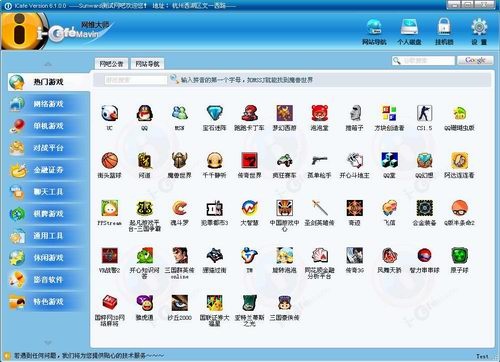Click the game search magnifier icon
Screen dimensions: 500x362
tap(174, 79)
